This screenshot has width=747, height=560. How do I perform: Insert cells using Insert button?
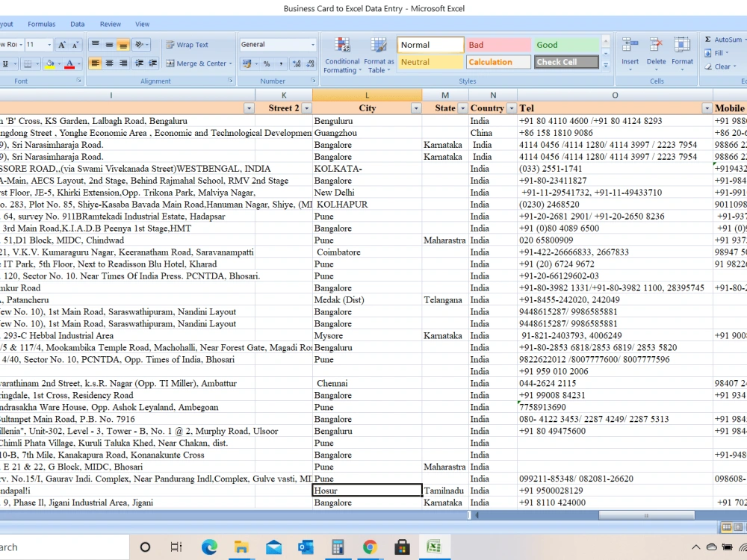point(630,55)
